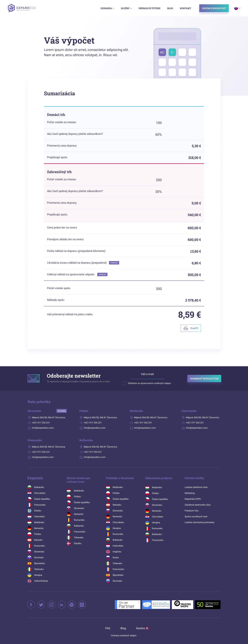Open the Spotify social icon in footer
This screenshot has width=248, height=644.
point(72,605)
